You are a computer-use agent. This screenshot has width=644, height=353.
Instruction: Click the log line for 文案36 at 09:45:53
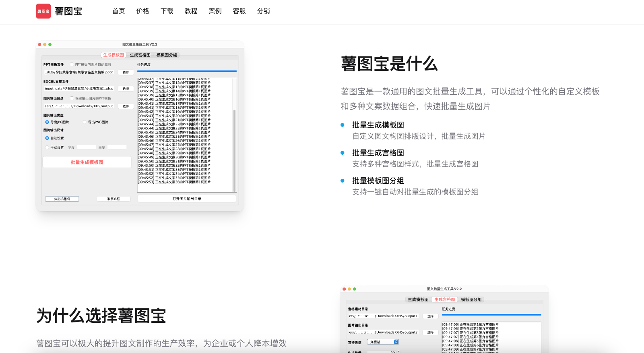coord(174,182)
